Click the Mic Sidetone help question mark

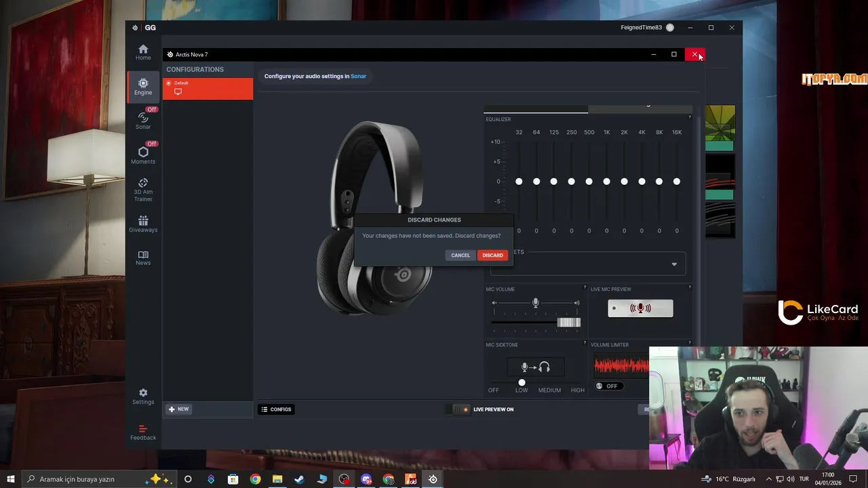pyautogui.click(x=585, y=343)
